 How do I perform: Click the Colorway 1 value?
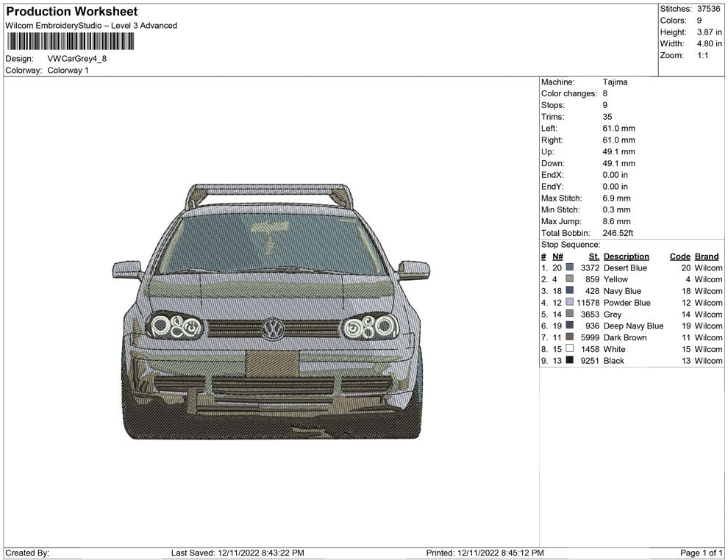pyautogui.click(x=68, y=70)
